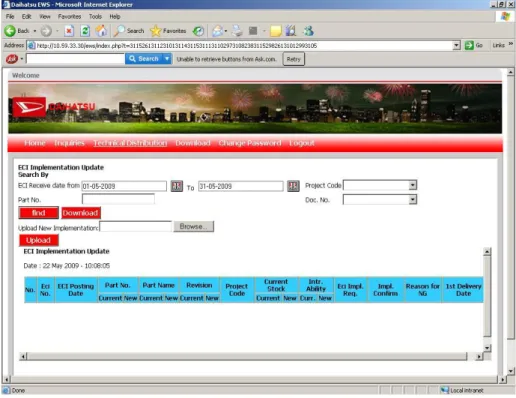Click the browser address bar URL
This screenshot has height=398, width=516.
tap(240, 45)
